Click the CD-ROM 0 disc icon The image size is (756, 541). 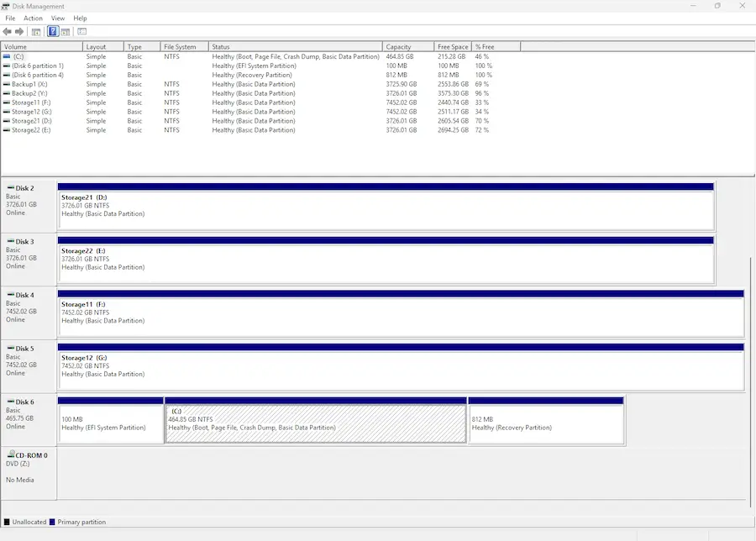coord(11,454)
